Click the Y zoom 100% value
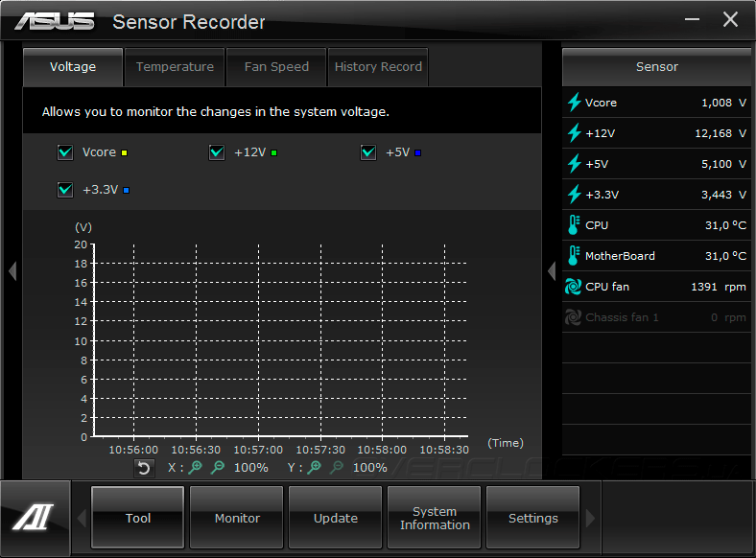 369,468
